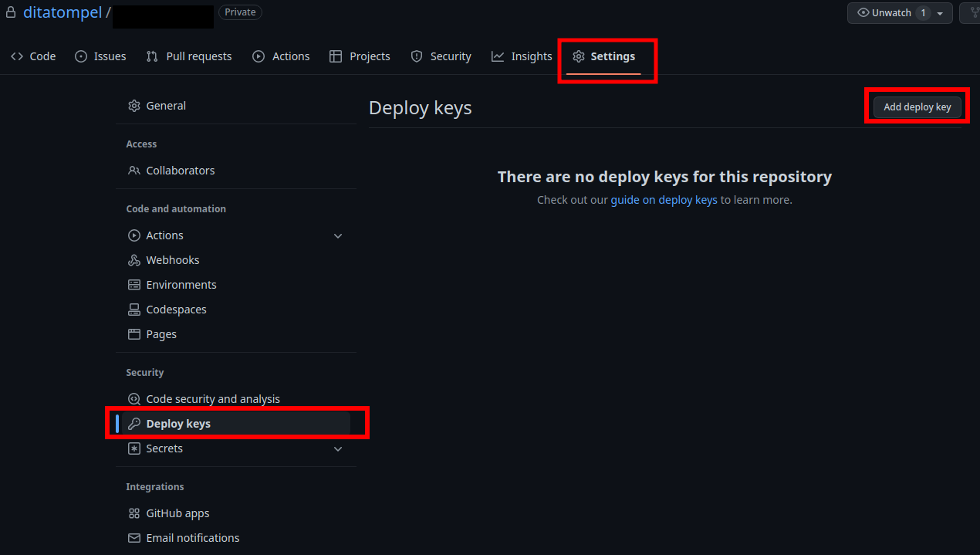This screenshot has width=980, height=555.
Task: Click the Webhooks icon in sidebar
Action: 134,260
